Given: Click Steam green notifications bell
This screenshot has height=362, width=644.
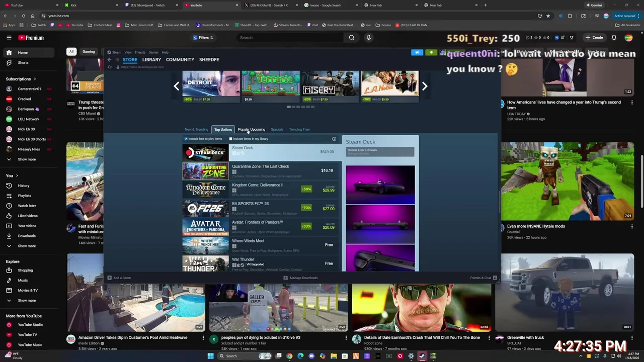Looking at the screenshot, I should 431,52.
